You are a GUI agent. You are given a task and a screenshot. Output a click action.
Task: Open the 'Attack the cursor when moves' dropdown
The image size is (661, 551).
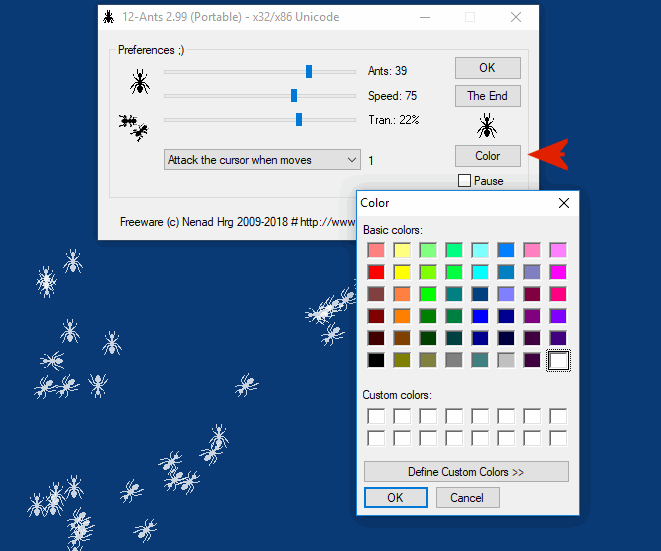click(262, 160)
